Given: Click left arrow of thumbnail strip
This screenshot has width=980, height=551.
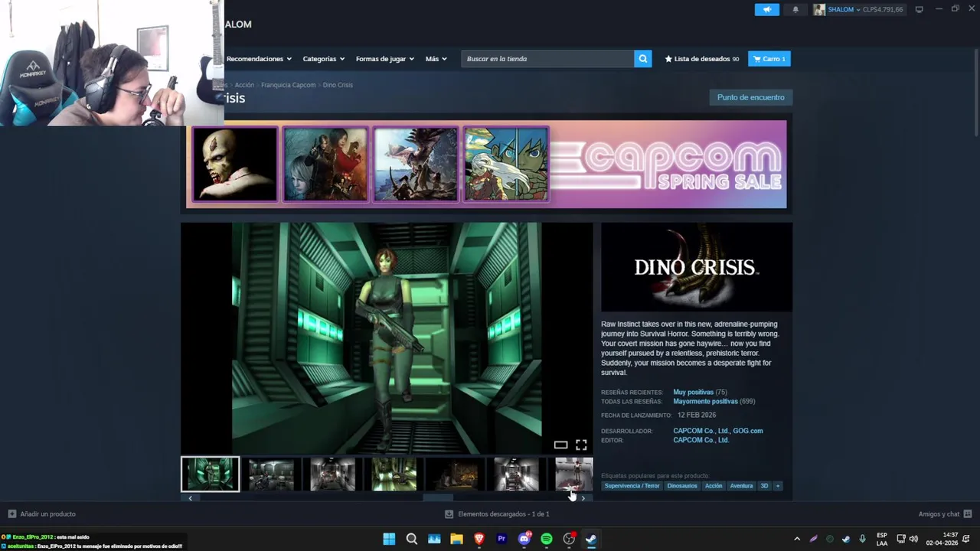Looking at the screenshot, I should coord(190,498).
